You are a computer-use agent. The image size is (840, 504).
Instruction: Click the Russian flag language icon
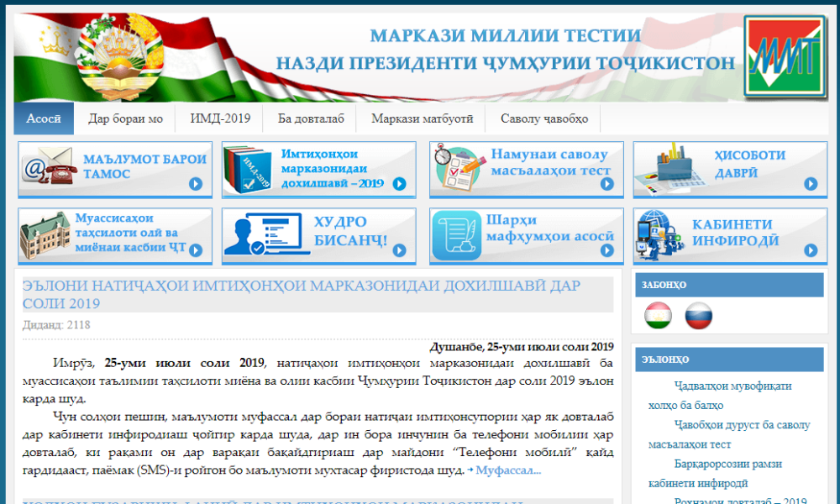699,316
